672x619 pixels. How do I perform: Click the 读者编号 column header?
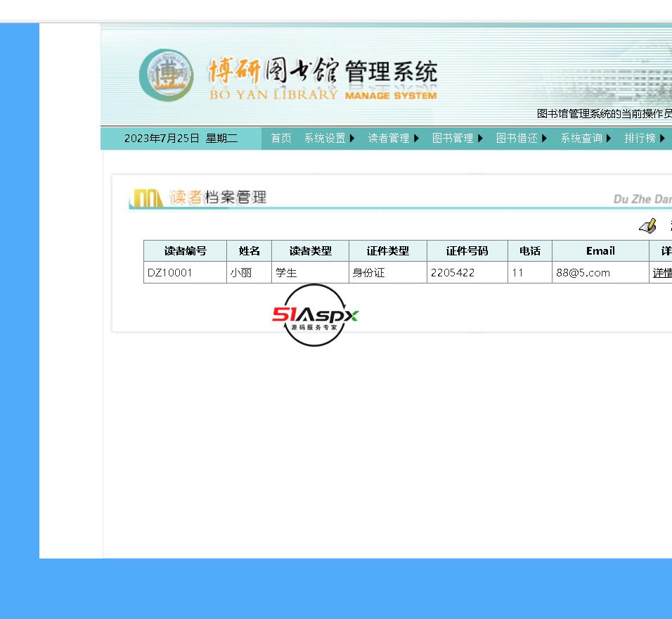(185, 251)
